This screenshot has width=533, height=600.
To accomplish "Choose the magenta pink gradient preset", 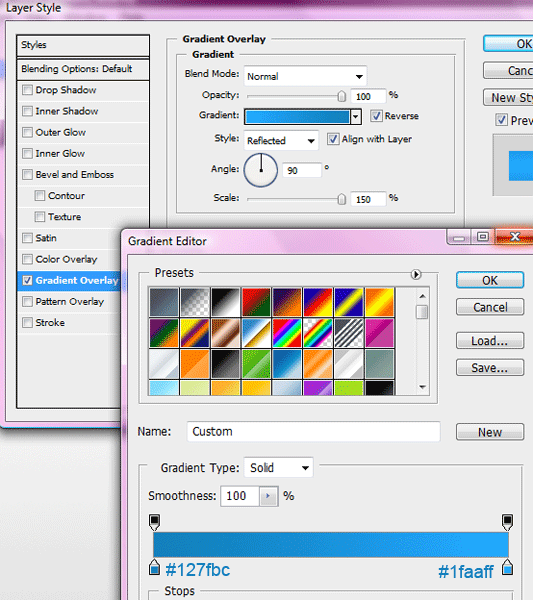I will point(379,333).
